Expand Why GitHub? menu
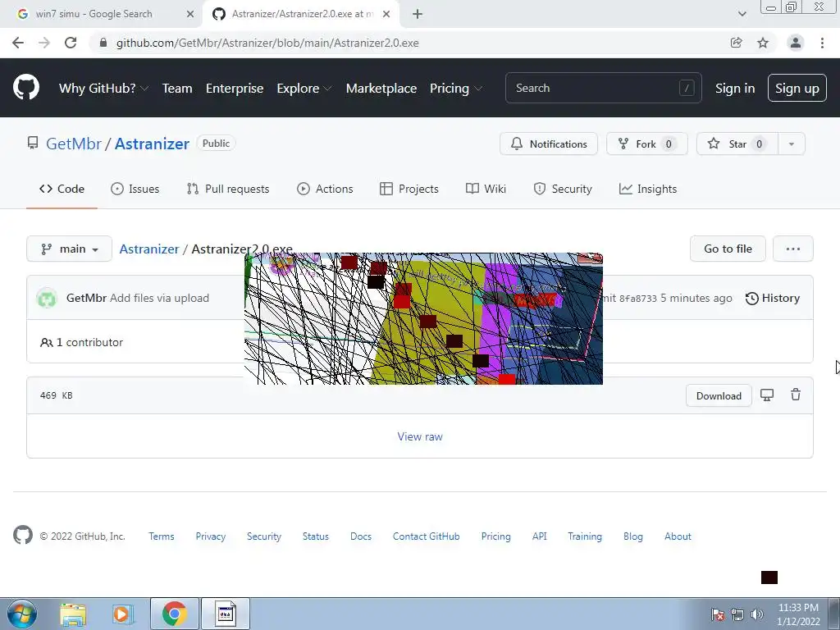This screenshot has width=840, height=630. pyautogui.click(x=103, y=88)
